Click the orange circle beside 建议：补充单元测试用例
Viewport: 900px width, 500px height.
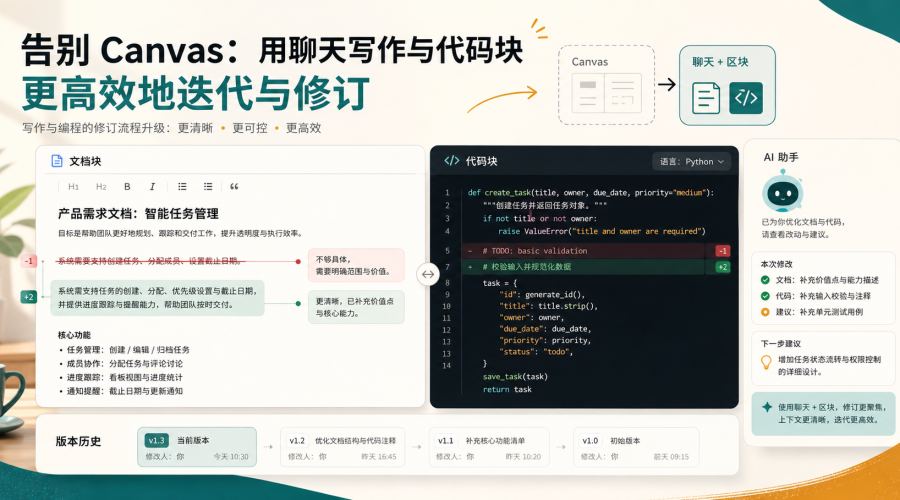[x=765, y=312]
